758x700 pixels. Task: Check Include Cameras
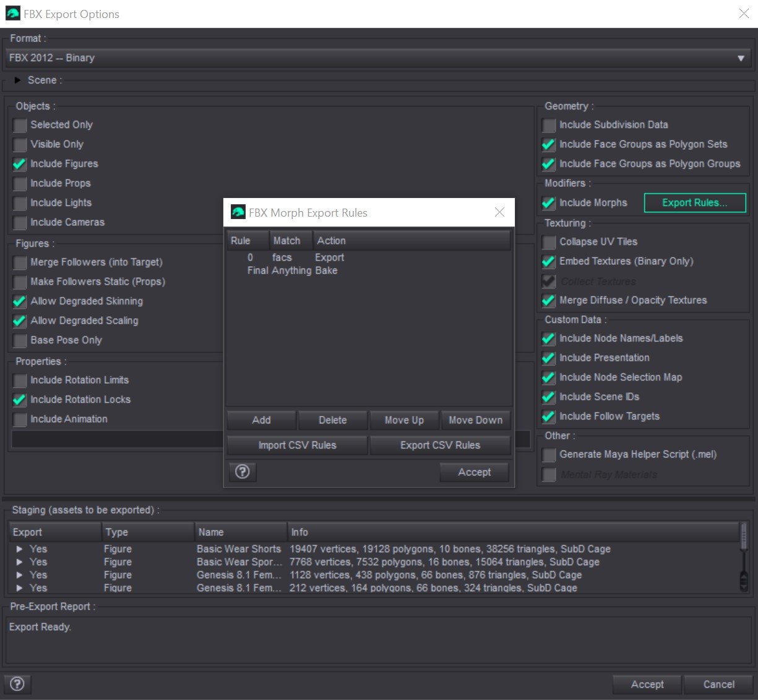[20, 222]
